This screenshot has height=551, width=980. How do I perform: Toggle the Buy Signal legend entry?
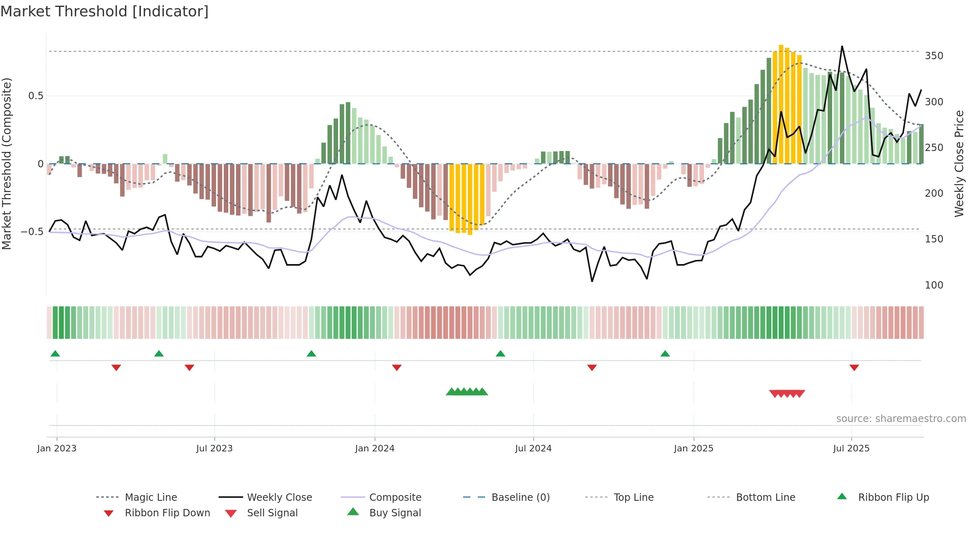coord(384,513)
